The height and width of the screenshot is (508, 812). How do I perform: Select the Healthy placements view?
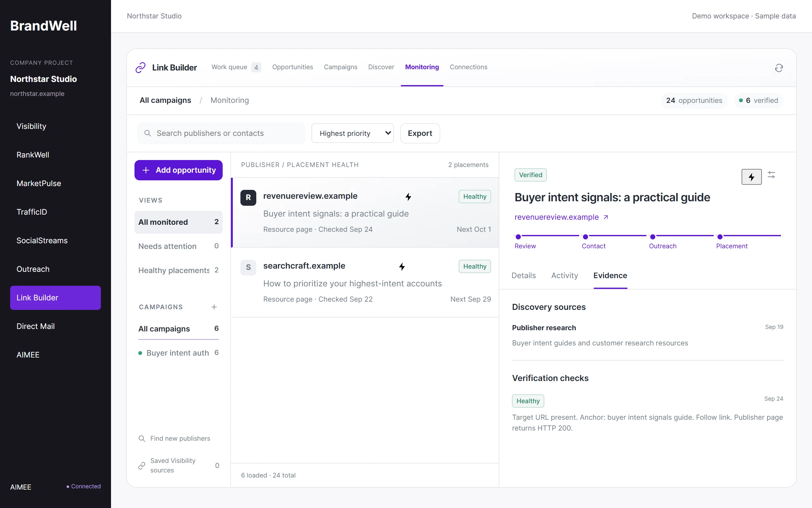(178, 270)
